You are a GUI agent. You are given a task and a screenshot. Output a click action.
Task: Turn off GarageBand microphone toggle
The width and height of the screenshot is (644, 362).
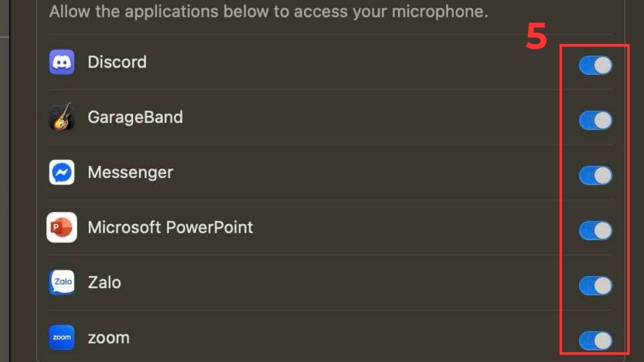(x=595, y=121)
